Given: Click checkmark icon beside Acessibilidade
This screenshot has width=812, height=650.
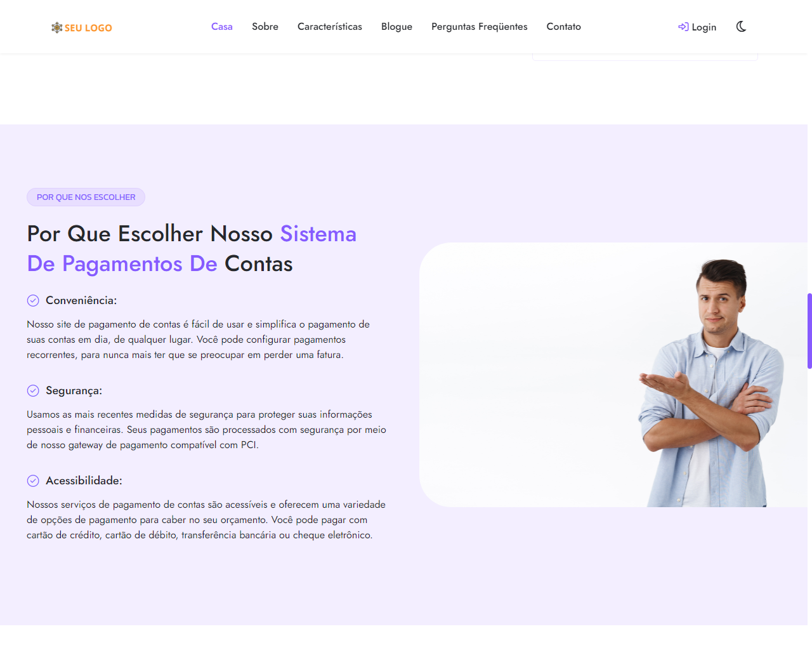Looking at the screenshot, I should point(33,481).
